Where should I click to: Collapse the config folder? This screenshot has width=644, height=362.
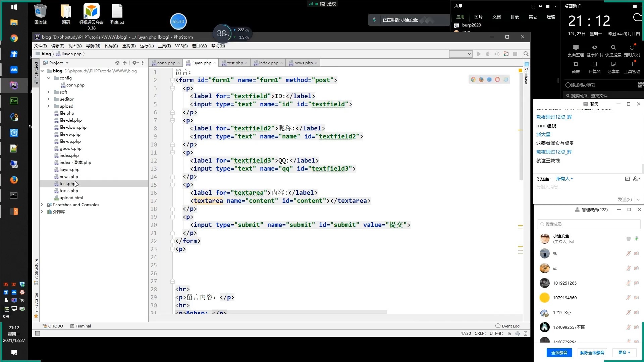pyautogui.click(x=49, y=78)
